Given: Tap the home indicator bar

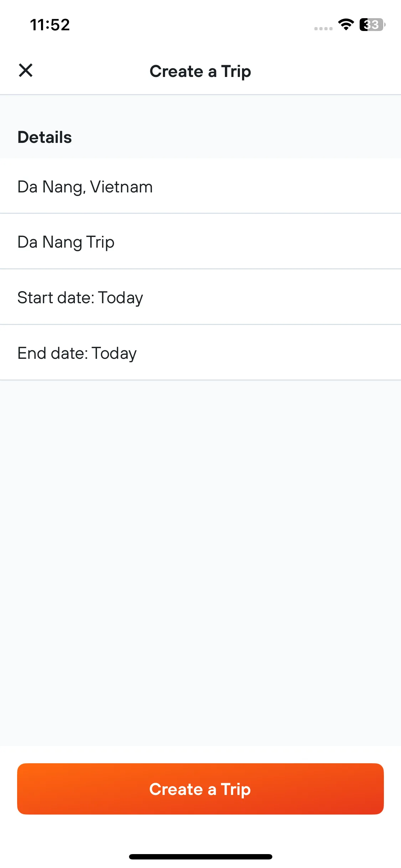Looking at the screenshot, I should tap(201, 857).
